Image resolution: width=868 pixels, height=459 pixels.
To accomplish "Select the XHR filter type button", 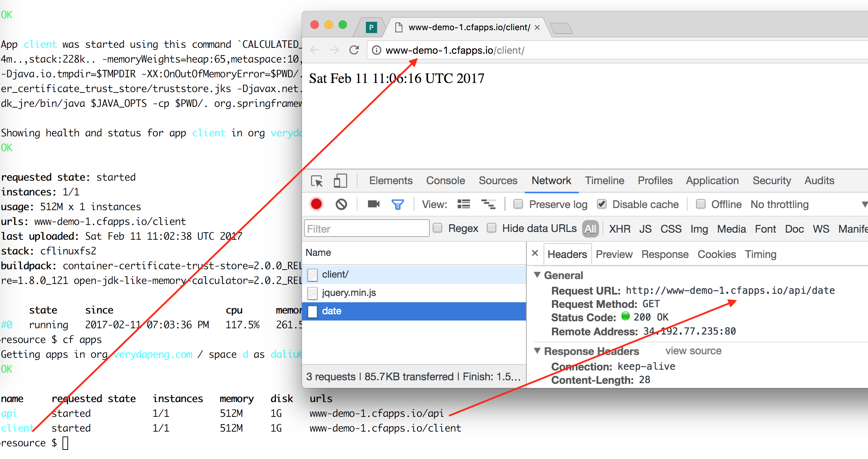I will tap(619, 229).
